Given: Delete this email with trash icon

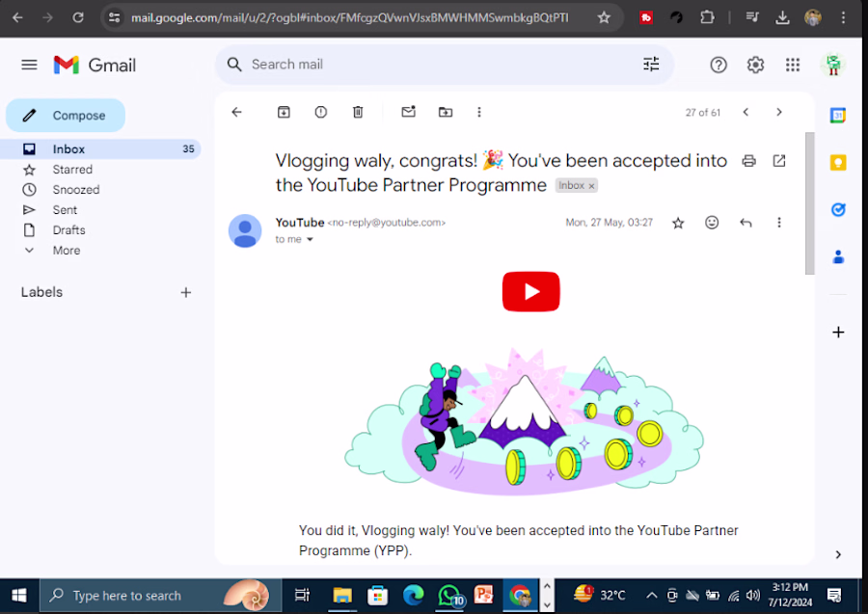Looking at the screenshot, I should [x=358, y=112].
